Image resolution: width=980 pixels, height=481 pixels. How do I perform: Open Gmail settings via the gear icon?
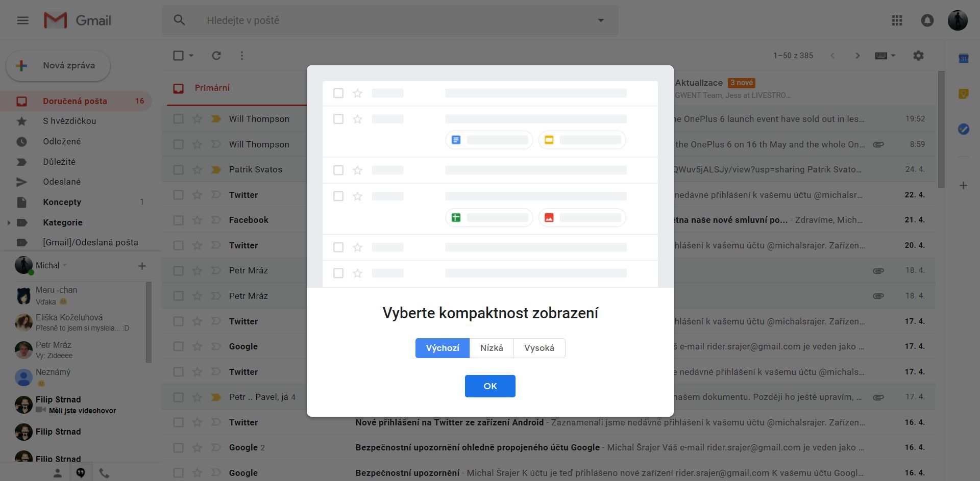pos(918,56)
